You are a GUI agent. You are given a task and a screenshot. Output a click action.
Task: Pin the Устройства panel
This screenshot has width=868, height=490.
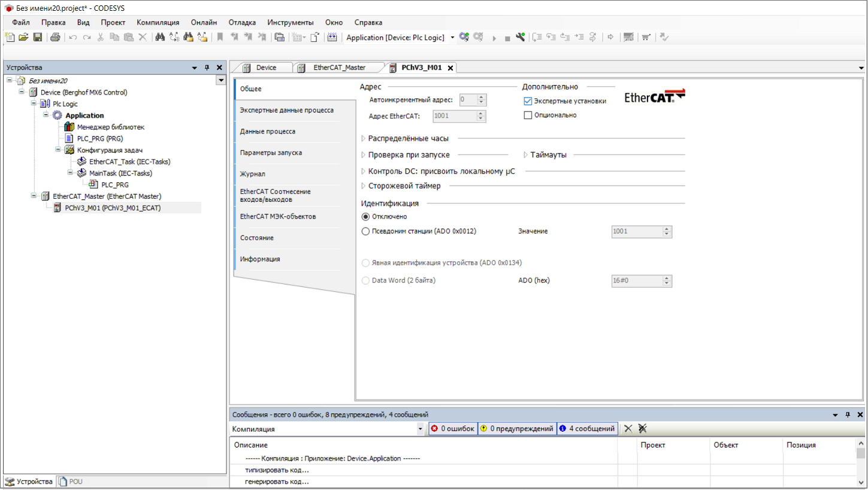pyautogui.click(x=207, y=68)
